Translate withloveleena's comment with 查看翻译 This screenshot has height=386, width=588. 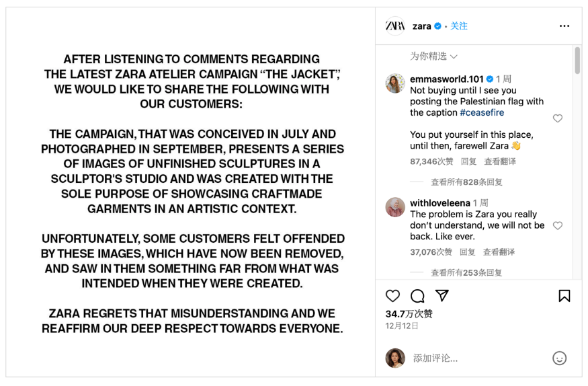point(499,252)
